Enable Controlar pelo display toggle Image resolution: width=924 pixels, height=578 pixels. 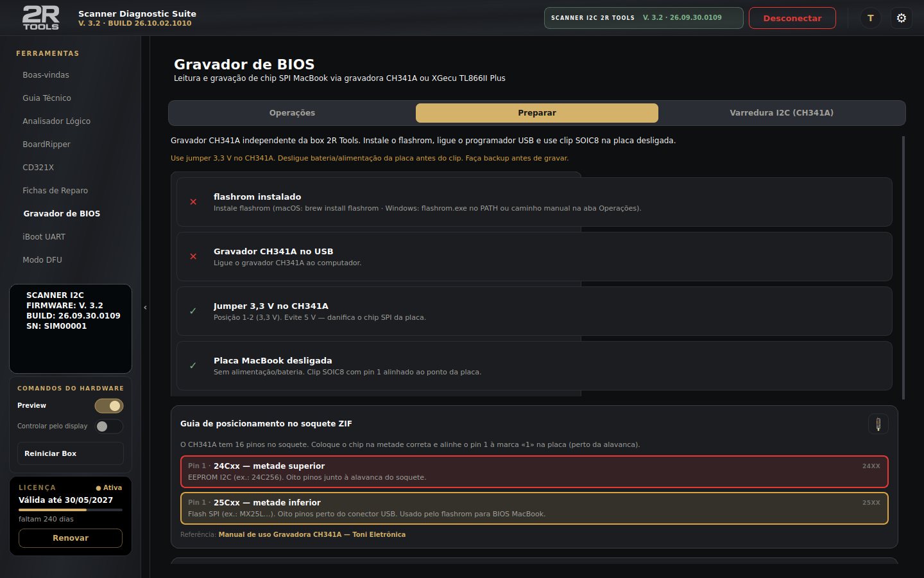click(109, 426)
